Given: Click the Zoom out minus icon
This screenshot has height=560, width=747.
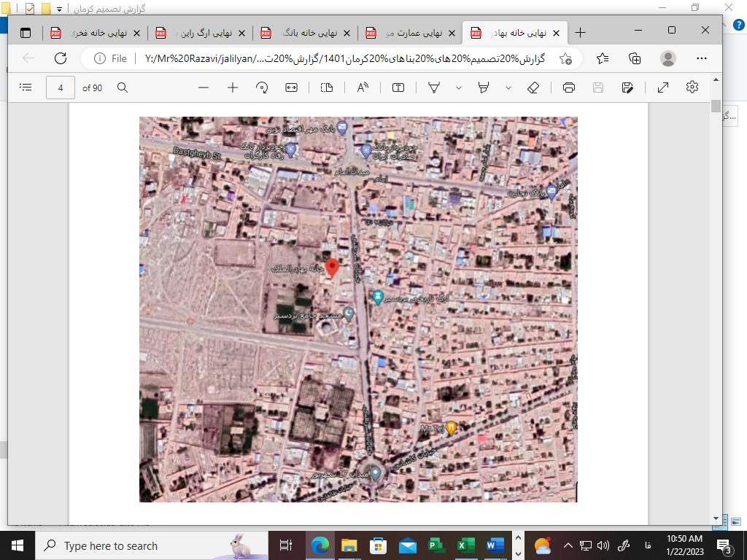Looking at the screenshot, I should (x=204, y=87).
